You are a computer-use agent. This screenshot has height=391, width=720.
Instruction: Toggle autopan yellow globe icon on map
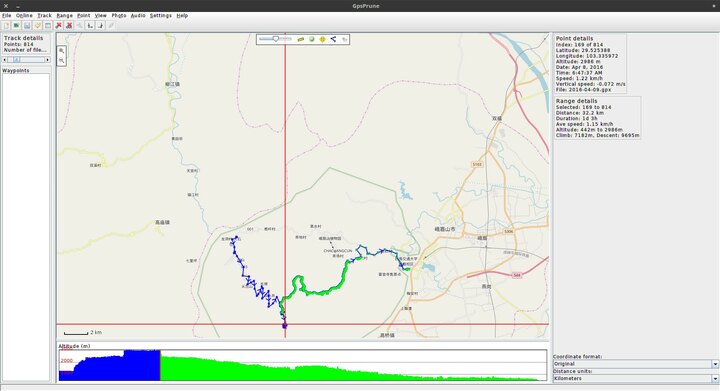tap(322, 39)
